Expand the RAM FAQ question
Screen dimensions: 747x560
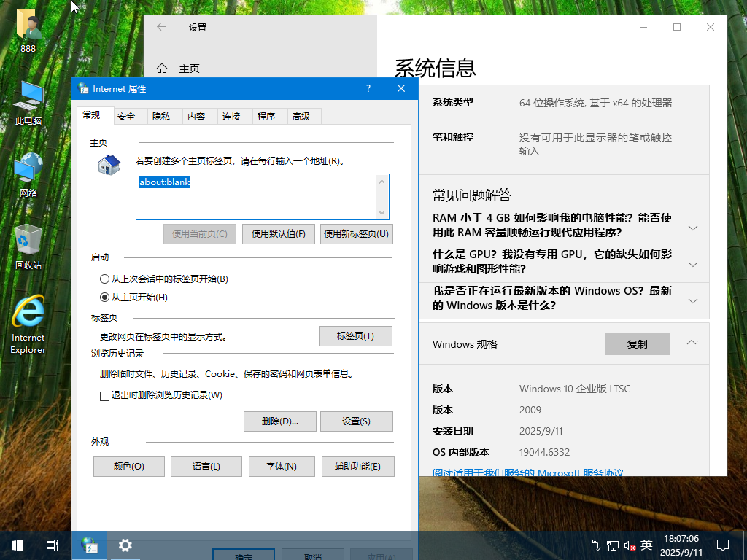point(692,227)
